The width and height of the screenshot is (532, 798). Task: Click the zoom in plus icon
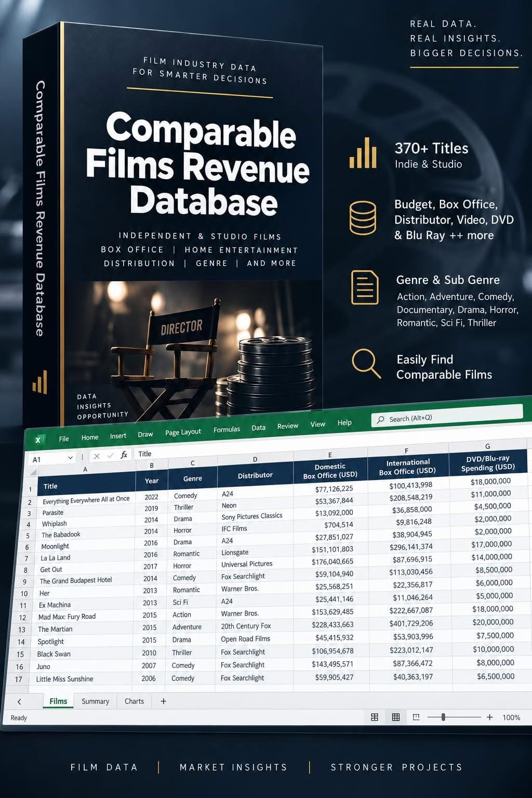pyautogui.click(x=489, y=717)
